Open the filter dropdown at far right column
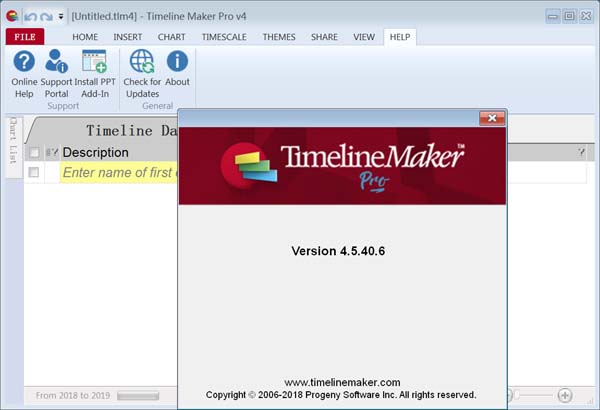The width and height of the screenshot is (600, 410). (581, 153)
